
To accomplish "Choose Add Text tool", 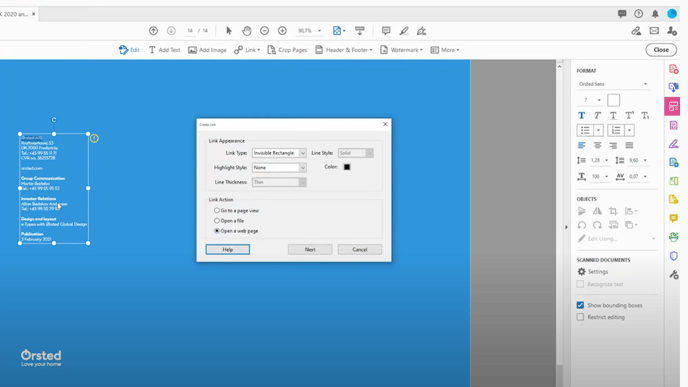I will (x=164, y=50).
